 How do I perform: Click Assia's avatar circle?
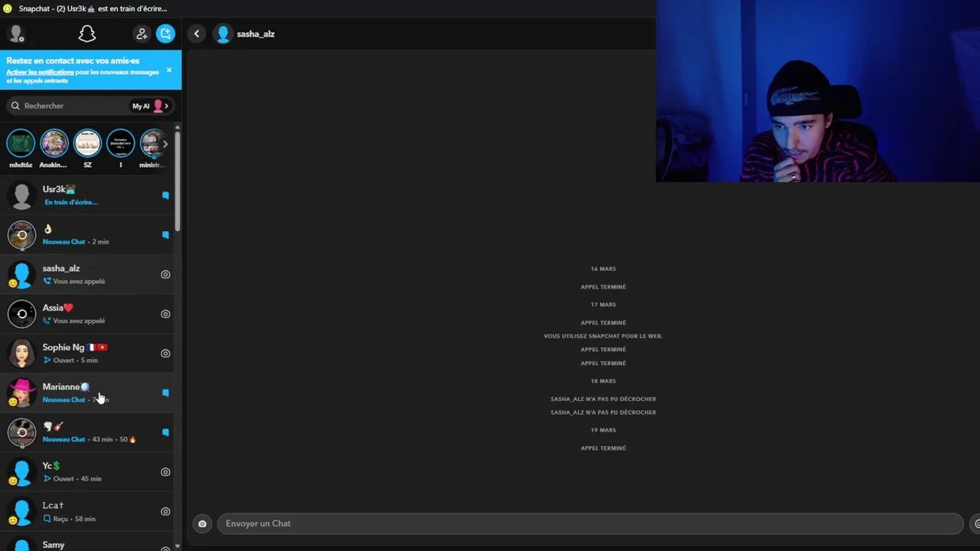[x=21, y=314]
